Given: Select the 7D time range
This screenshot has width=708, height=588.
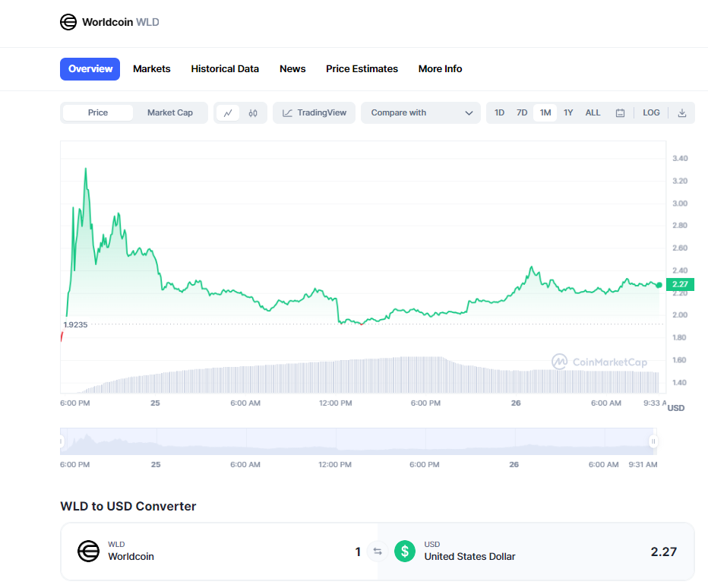Looking at the screenshot, I should [x=522, y=113].
